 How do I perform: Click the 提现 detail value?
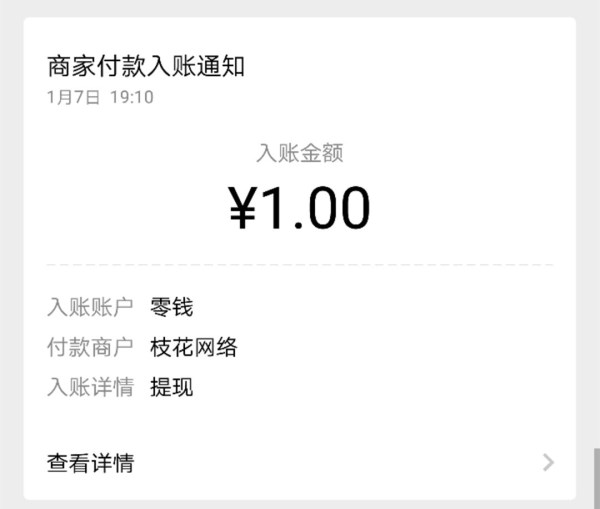172,387
